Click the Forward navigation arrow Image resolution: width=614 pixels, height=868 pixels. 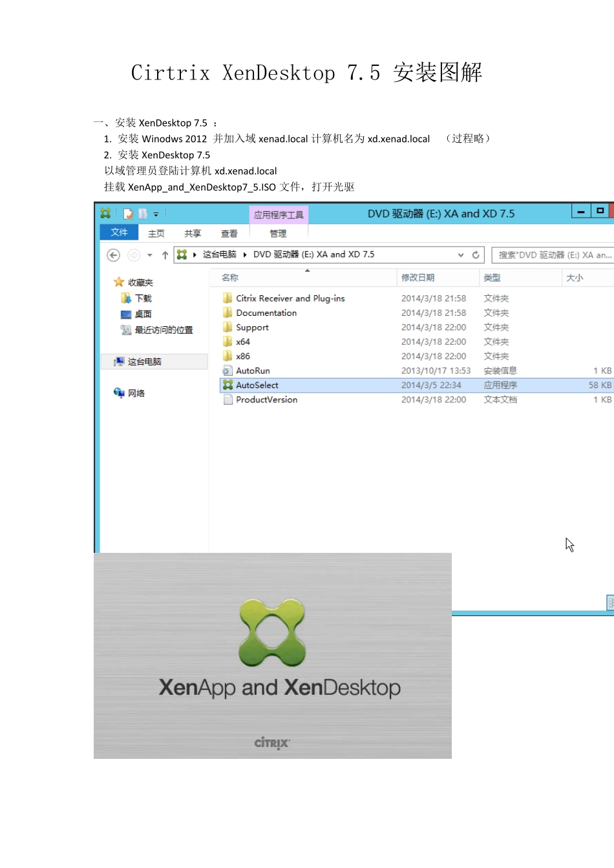click(134, 255)
